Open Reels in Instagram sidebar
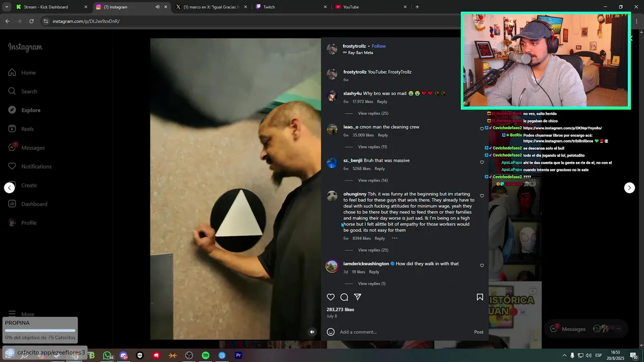 pos(21,129)
